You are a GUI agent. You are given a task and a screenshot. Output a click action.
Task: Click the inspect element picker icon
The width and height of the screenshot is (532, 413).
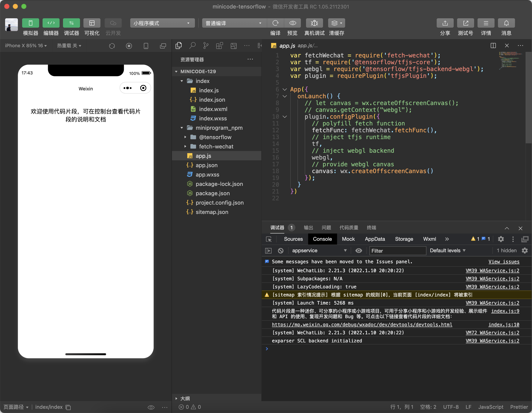tap(269, 239)
